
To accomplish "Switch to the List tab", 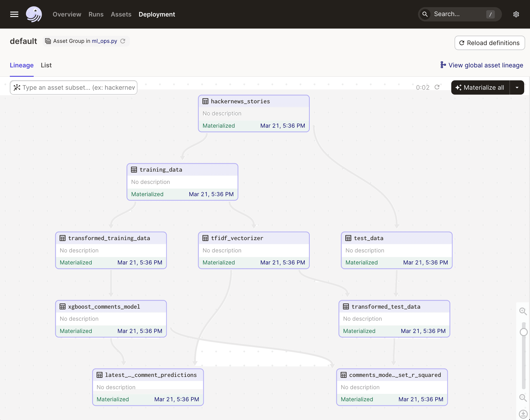I will click(46, 65).
